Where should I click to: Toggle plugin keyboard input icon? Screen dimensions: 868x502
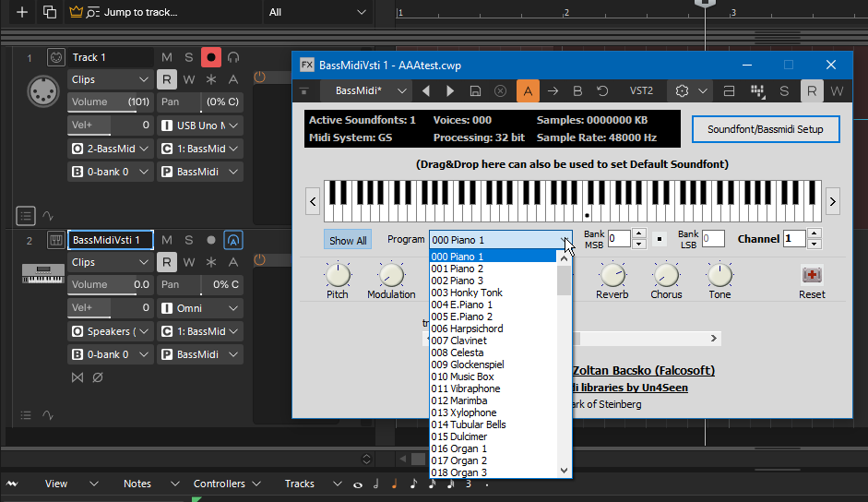click(757, 90)
